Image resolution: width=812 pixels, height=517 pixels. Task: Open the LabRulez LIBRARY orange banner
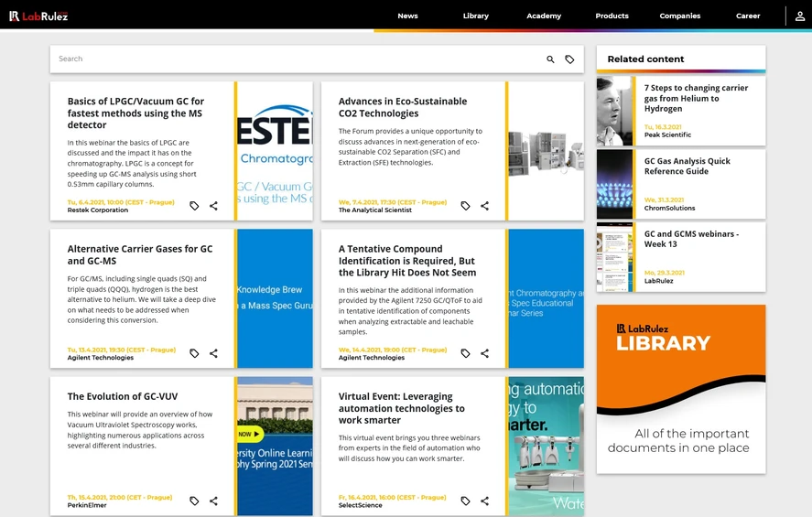[x=681, y=389]
